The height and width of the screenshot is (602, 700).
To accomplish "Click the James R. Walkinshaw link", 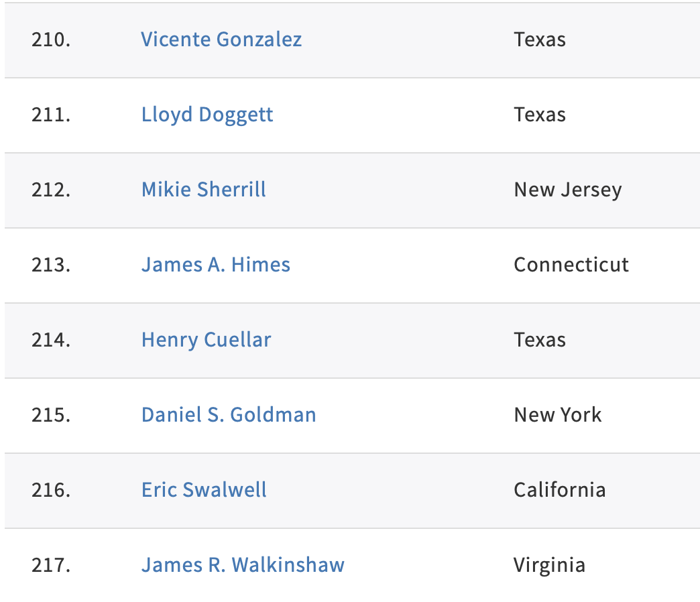I will pyautogui.click(x=243, y=565).
